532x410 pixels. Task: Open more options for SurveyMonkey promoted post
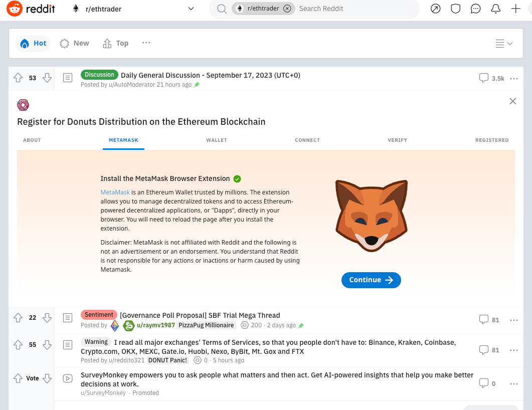(513, 384)
